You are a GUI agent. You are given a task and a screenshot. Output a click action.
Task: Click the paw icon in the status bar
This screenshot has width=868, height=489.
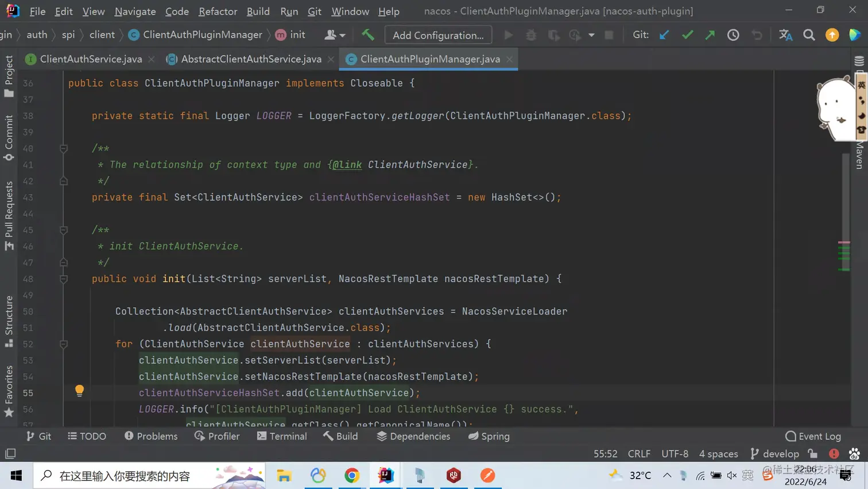click(854, 453)
